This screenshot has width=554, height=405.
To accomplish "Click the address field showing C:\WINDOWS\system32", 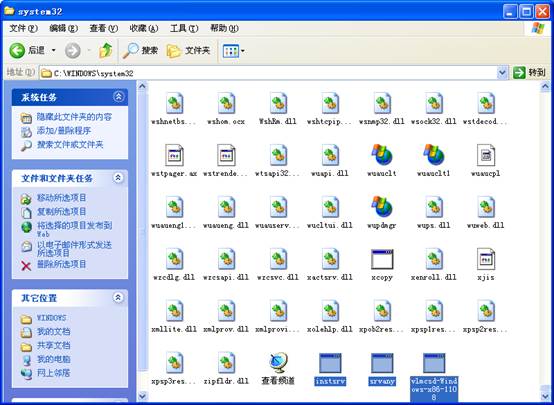I will pos(269,73).
